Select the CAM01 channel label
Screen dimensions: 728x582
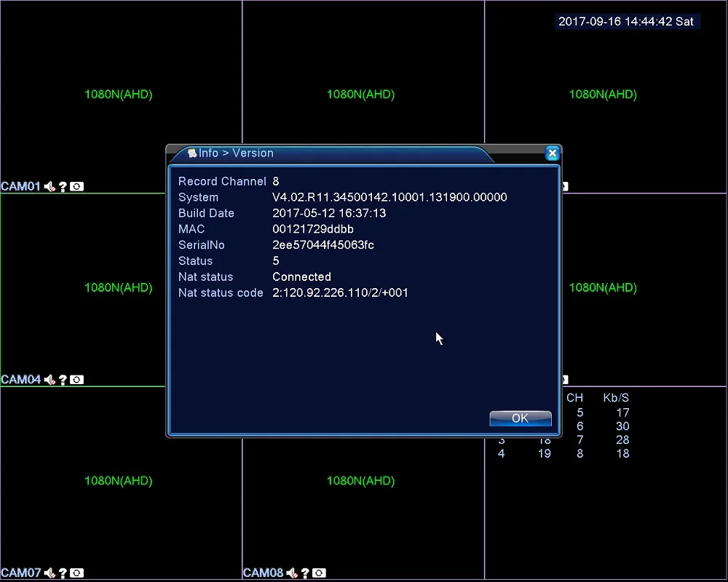pos(21,186)
